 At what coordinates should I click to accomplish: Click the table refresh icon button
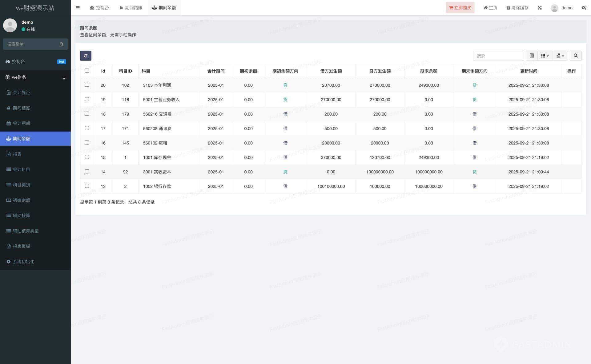pos(86,56)
